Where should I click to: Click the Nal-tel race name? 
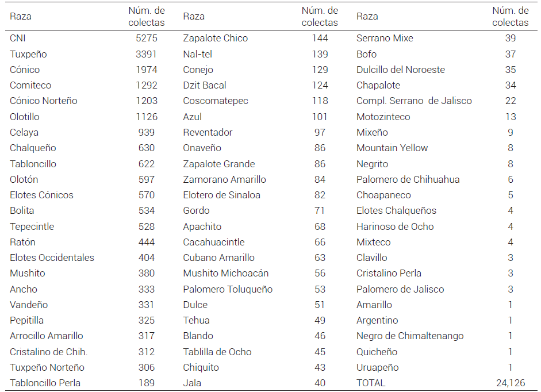[197, 54]
